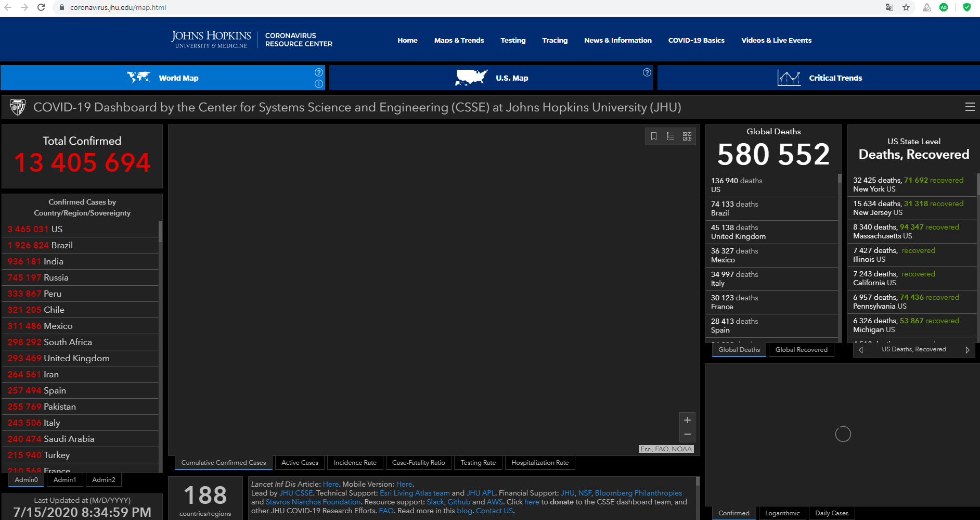Zoom in on the map with plus button
Screen dimensions: 980x520
(687, 420)
